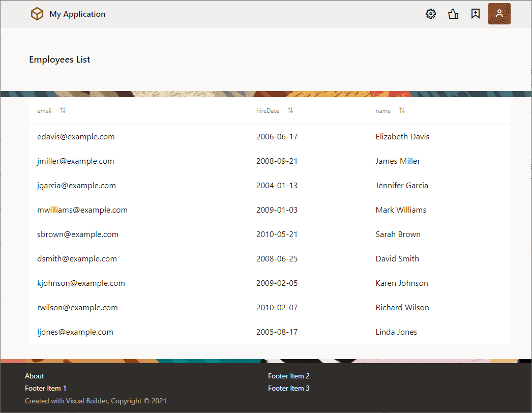Select the edavis@example.com email cell
This screenshot has height=413, width=532.
[76, 137]
